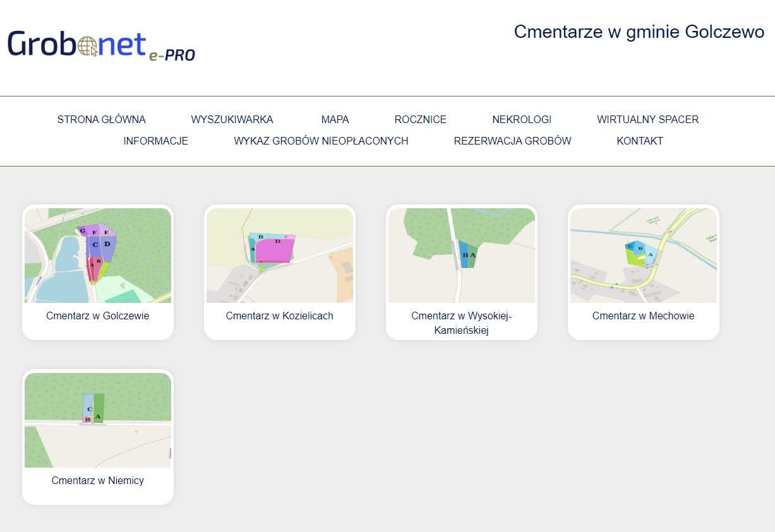Go to the Mapa menu item

point(335,119)
